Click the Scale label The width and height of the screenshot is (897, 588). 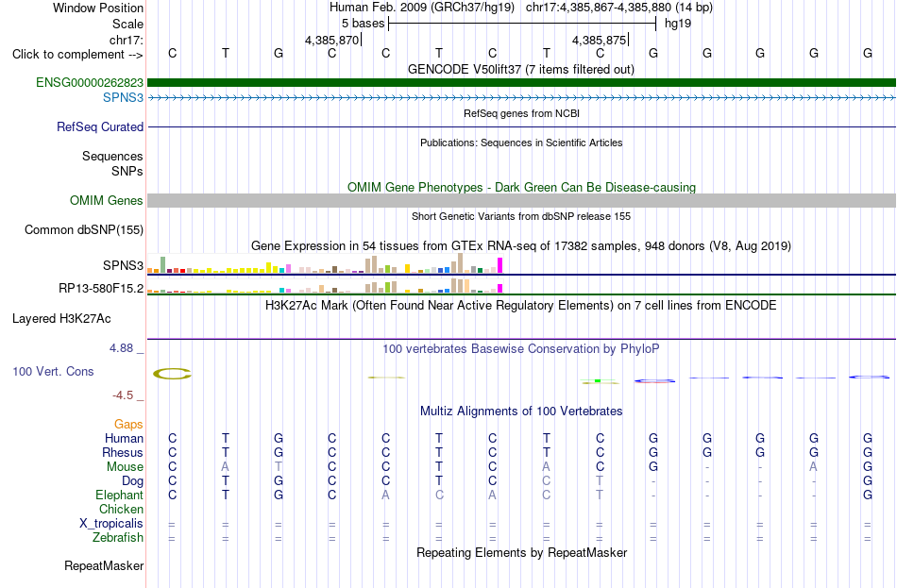127,24
